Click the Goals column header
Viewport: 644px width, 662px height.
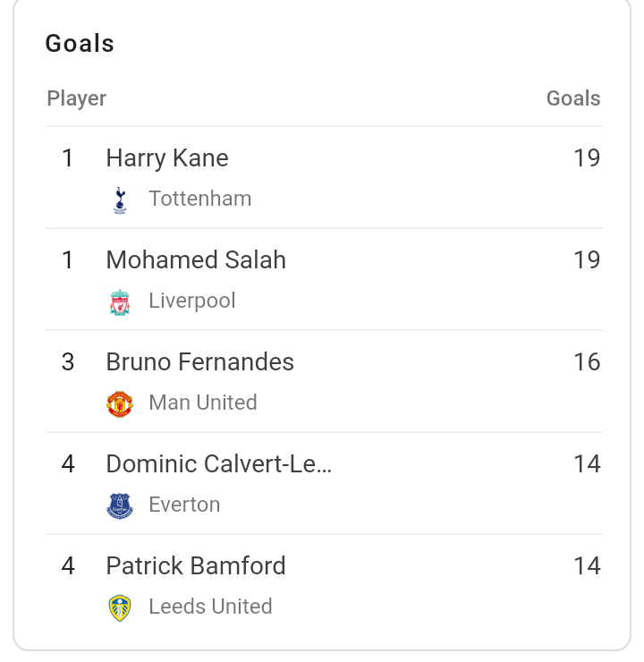point(573,98)
